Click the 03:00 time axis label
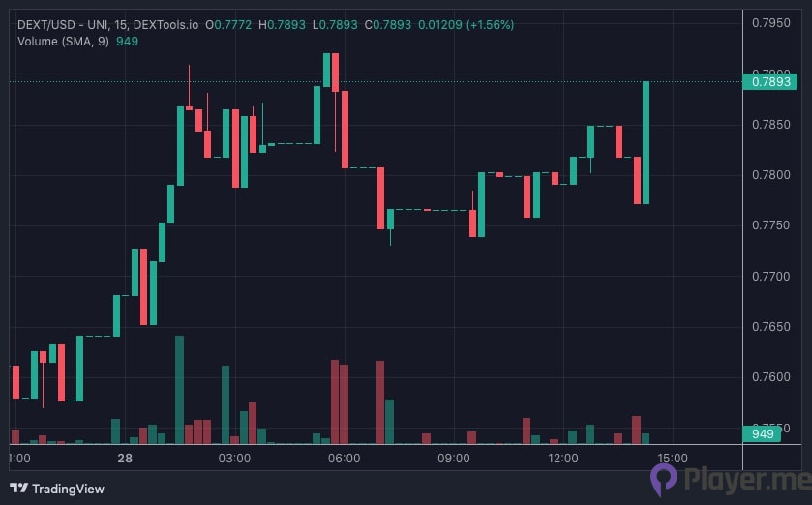 235,458
